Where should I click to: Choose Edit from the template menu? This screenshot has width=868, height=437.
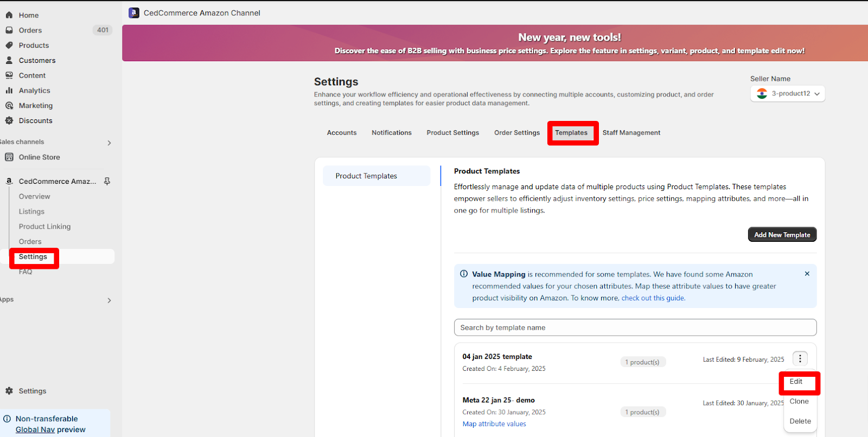coord(796,382)
